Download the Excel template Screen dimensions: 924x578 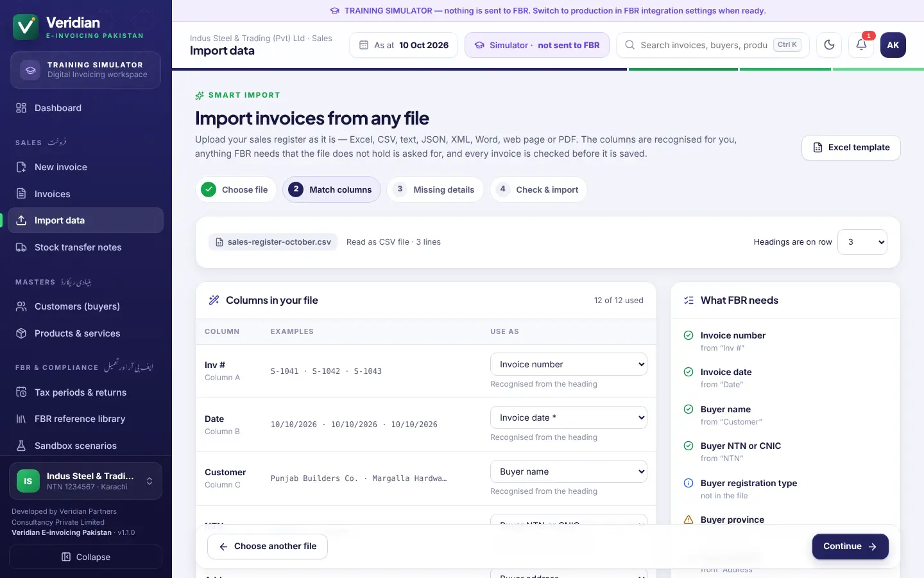tap(851, 148)
